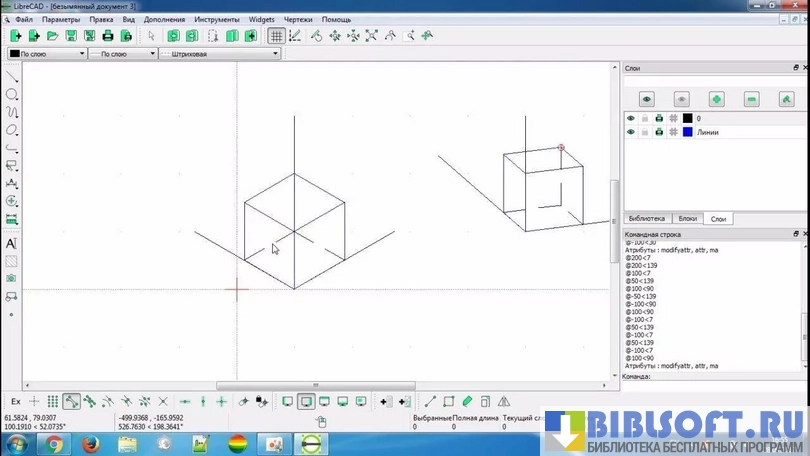Screen dimensions: 810x456
Task: Select the text tool marked A
Action: (x=12, y=243)
